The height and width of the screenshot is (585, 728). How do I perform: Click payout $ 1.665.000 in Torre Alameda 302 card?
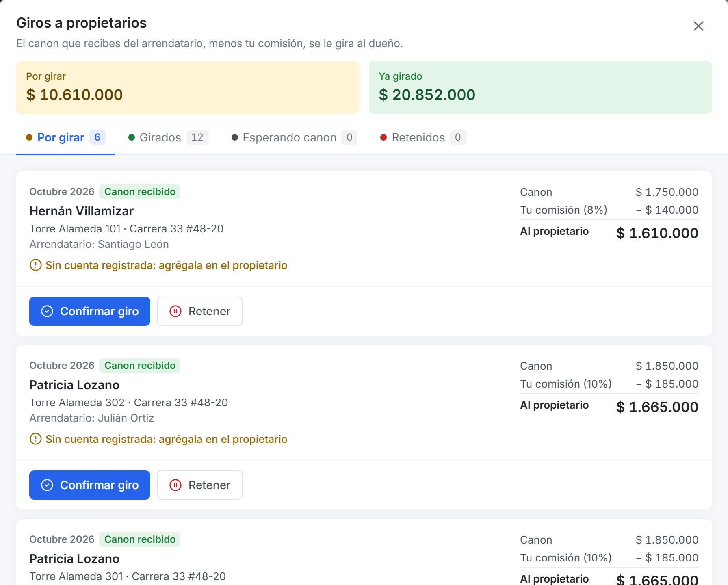point(657,407)
